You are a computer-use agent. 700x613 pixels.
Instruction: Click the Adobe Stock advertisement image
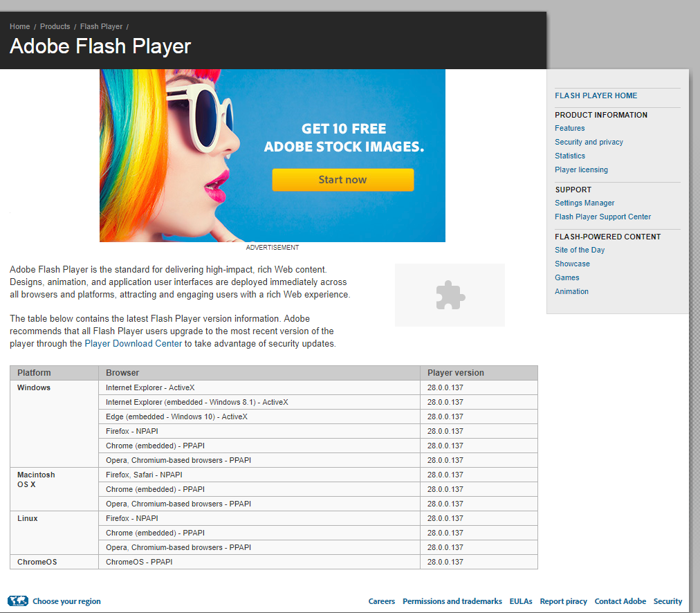[x=273, y=155]
